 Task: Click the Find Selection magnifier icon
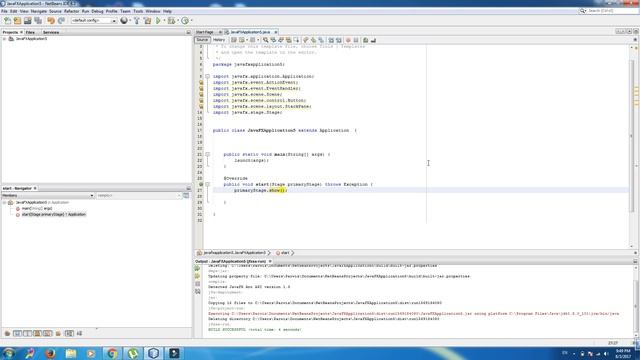coord(265,40)
